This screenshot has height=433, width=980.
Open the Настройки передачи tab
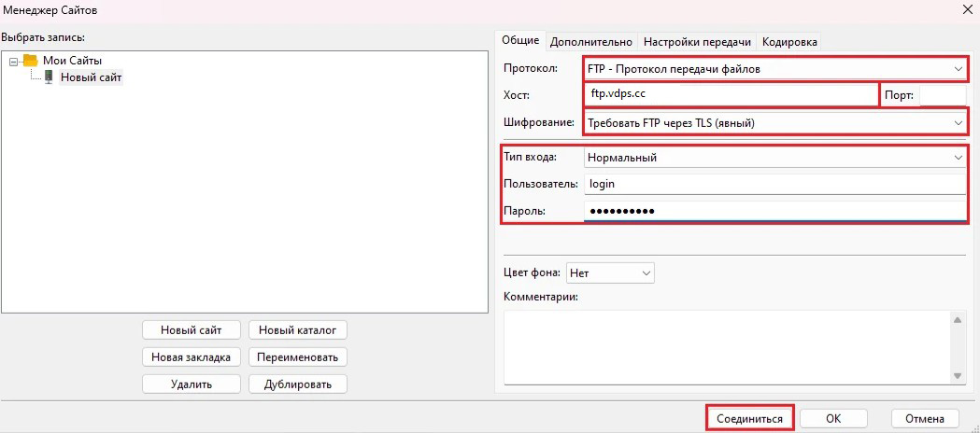(x=697, y=42)
